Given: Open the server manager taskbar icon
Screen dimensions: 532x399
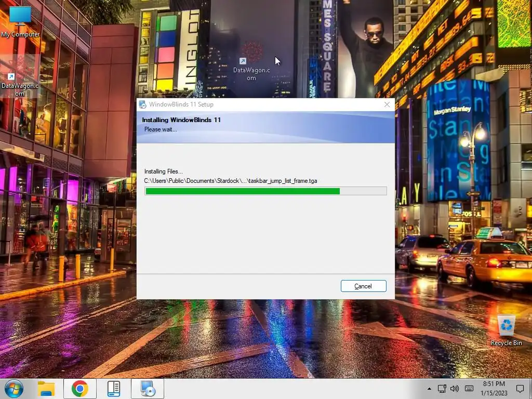Looking at the screenshot, I should point(114,389).
